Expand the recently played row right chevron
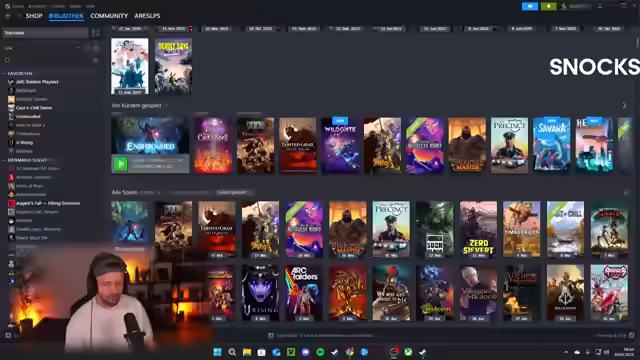Image resolution: width=640 pixels, height=360 pixels. coord(624,105)
